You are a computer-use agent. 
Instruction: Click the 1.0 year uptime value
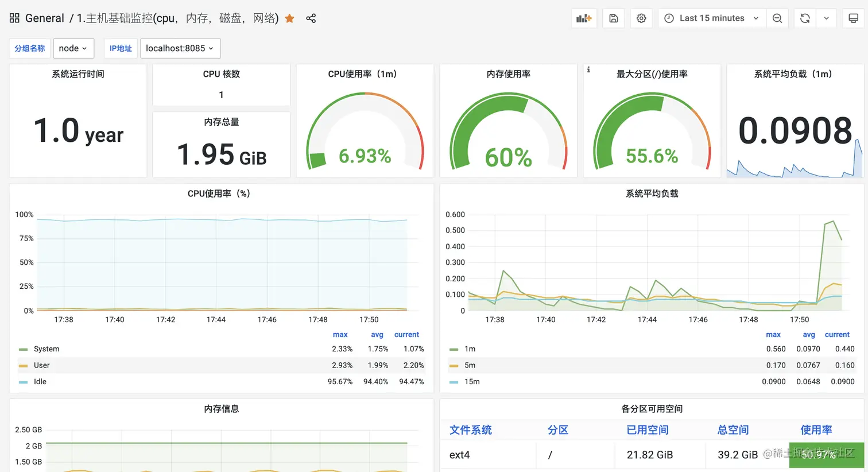coord(78,131)
